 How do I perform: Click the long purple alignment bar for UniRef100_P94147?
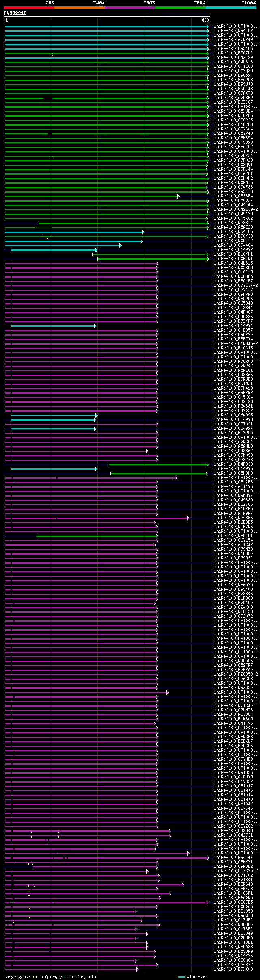(x=107, y=858)
